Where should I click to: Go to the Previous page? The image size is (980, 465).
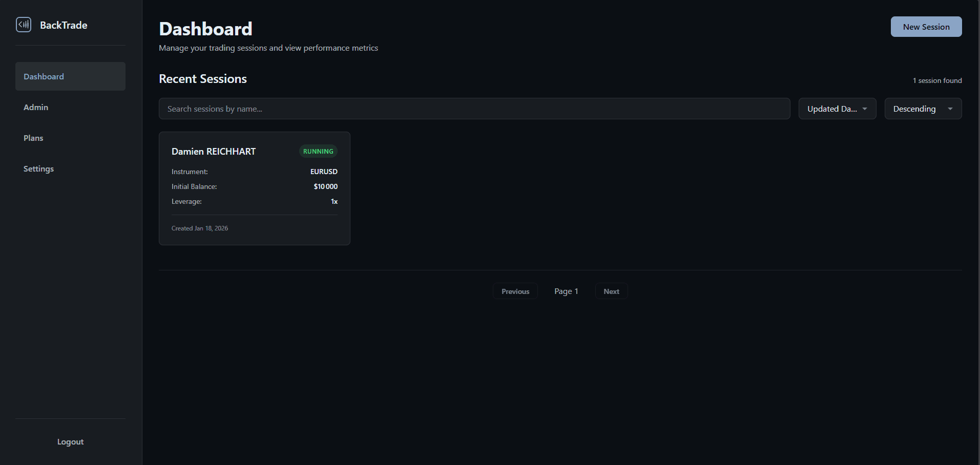(515, 291)
